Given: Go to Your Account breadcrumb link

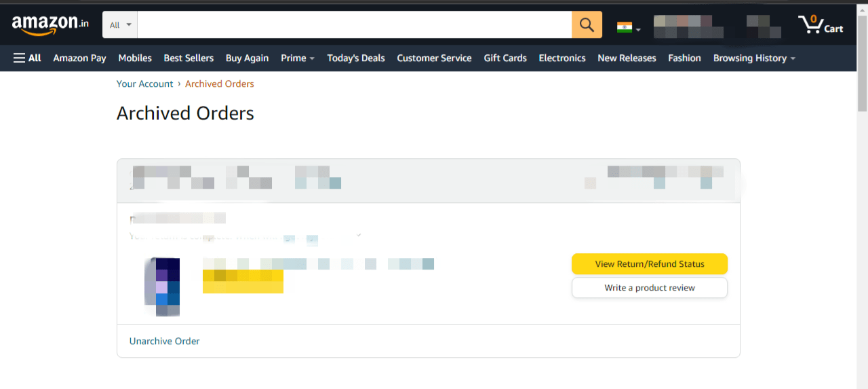Looking at the screenshot, I should pyautogui.click(x=145, y=84).
